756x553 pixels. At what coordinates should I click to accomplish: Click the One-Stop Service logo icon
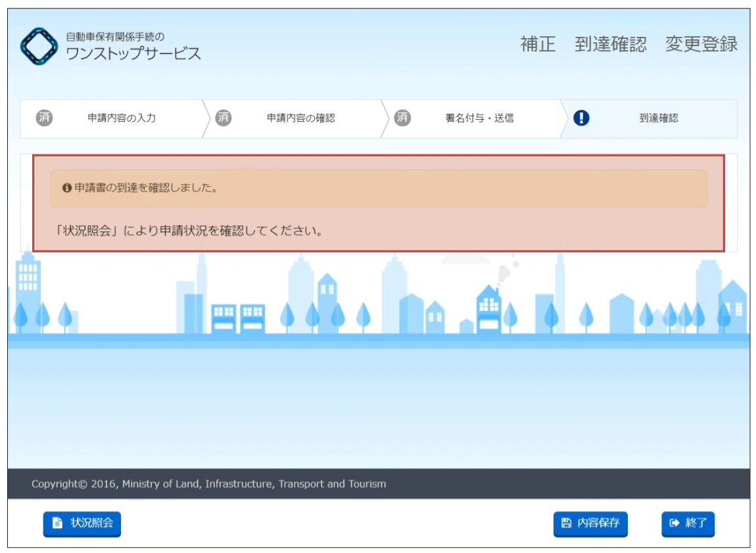pyautogui.click(x=39, y=46)
